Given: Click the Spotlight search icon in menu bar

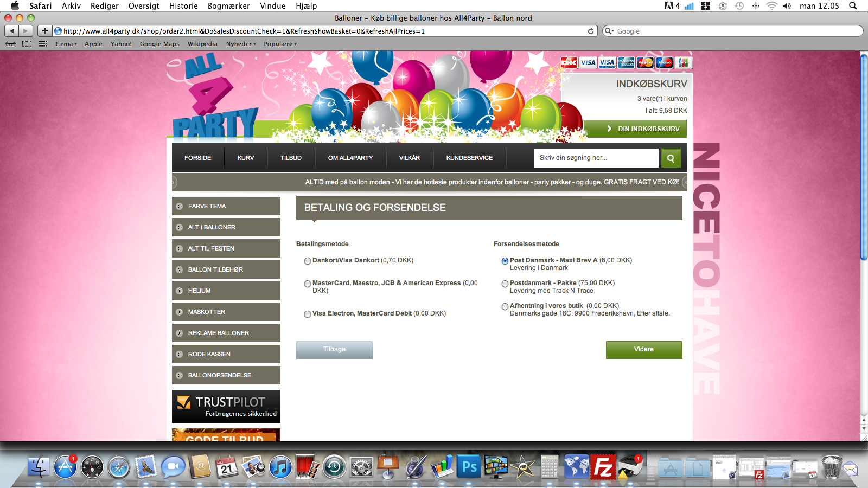Looking at the screenshot, I should point(853,6).
